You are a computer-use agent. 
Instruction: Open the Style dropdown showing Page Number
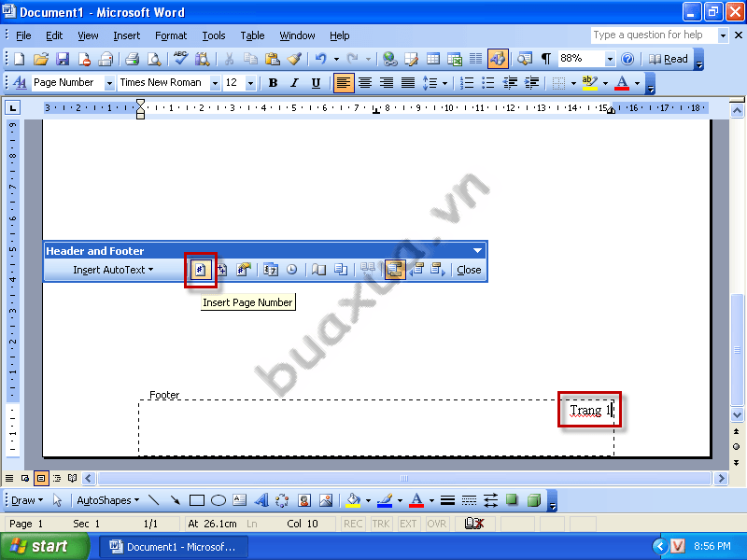[109, 83]
